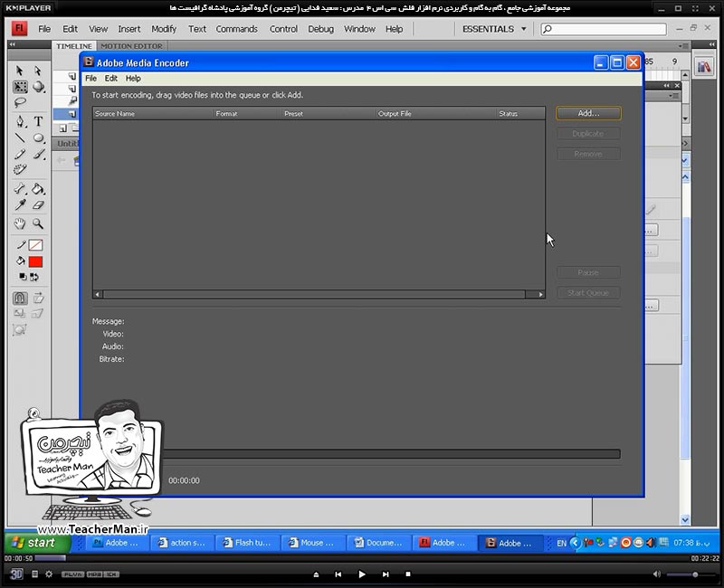Collapse the right panel dock
The height and width of the screenshot is (588, 724).
711,44
